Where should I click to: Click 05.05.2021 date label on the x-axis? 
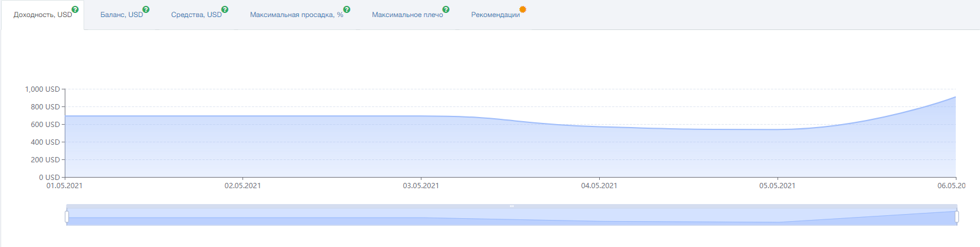(x=777, y=186)
